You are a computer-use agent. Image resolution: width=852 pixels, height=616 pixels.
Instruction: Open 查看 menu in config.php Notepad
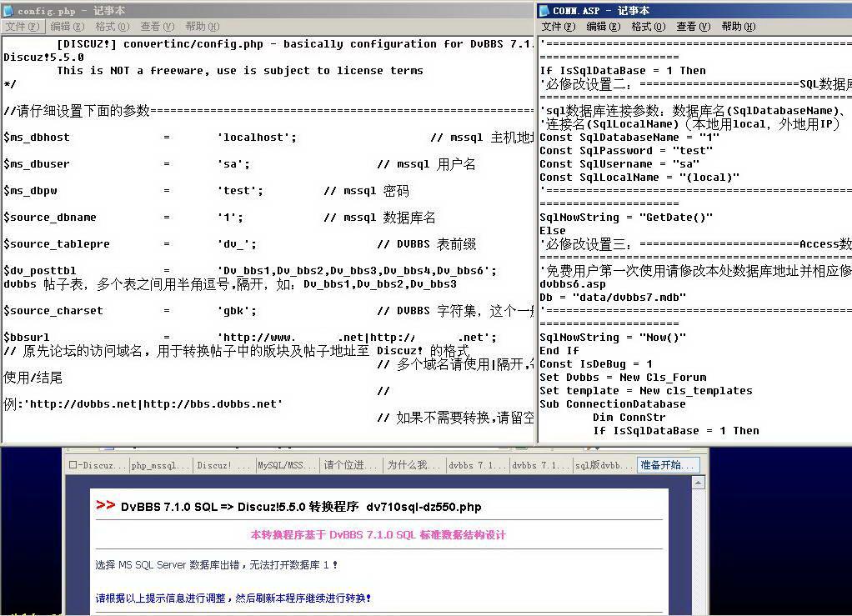tap(157, 27)
